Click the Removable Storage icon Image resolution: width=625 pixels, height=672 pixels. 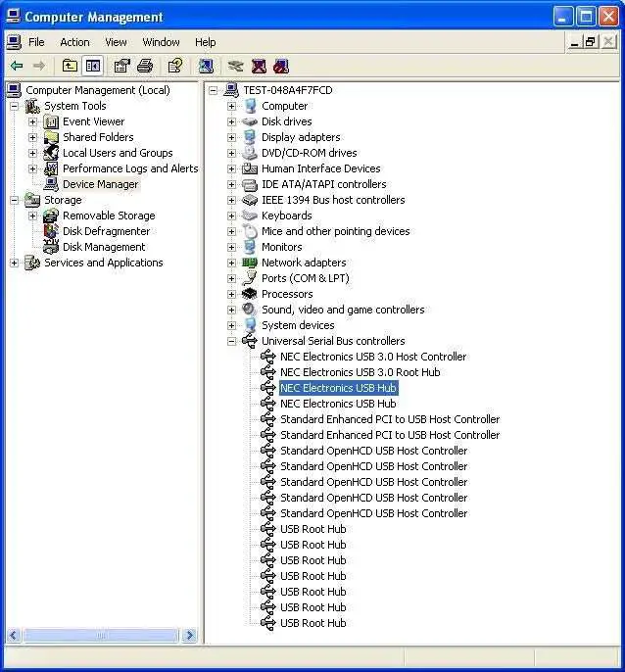click(x=52, y=216)
